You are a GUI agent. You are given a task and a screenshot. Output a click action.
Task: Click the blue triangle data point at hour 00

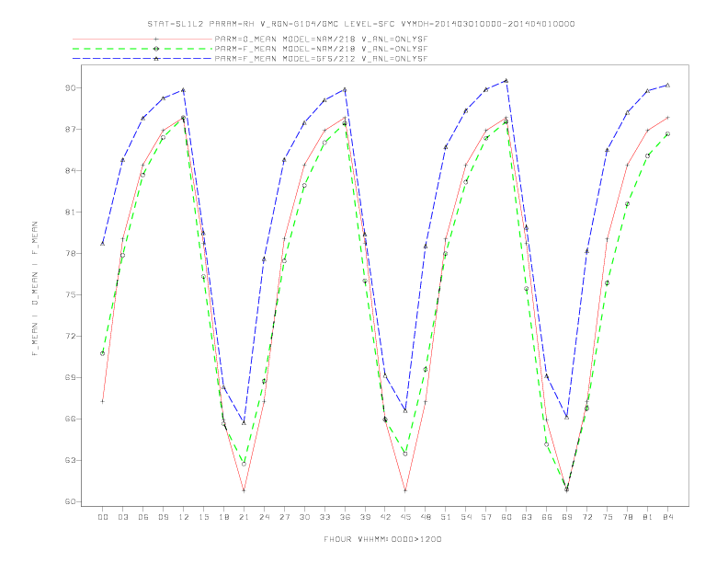(102, 244)
